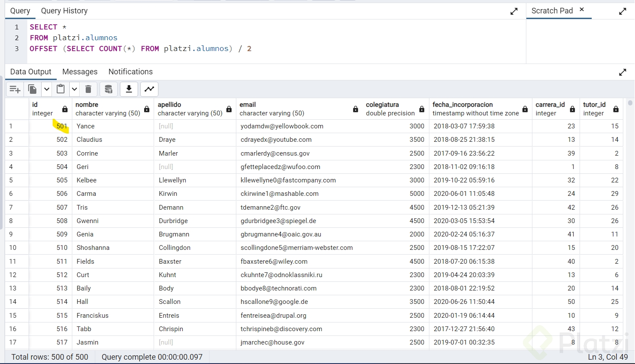The height and width of the screenshot is (364, 635).
Task: Click the Delete rows trash icon
Action: coord(88,89)
